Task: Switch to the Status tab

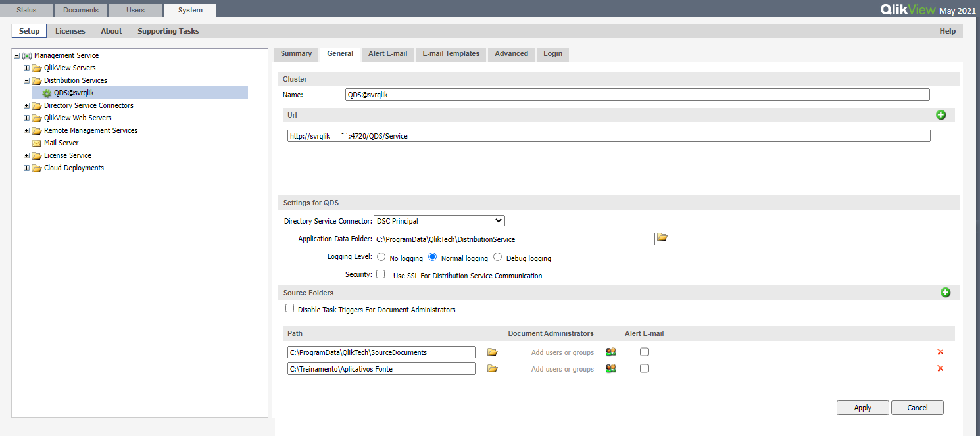Action: (26, 10)
